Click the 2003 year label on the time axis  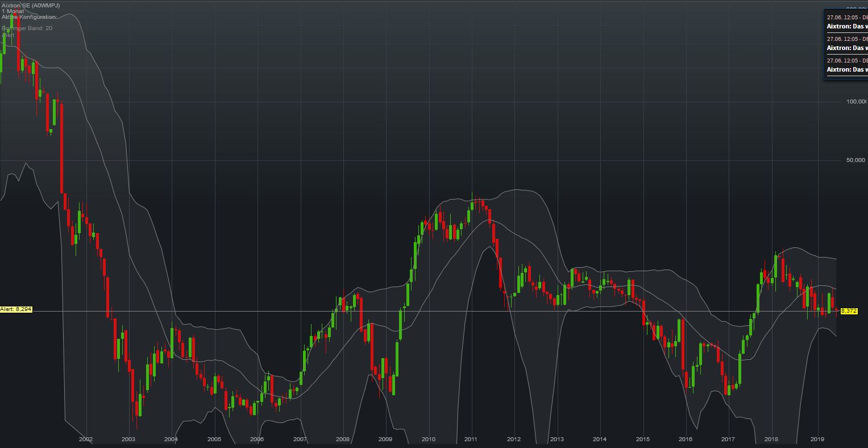point(128,439)
